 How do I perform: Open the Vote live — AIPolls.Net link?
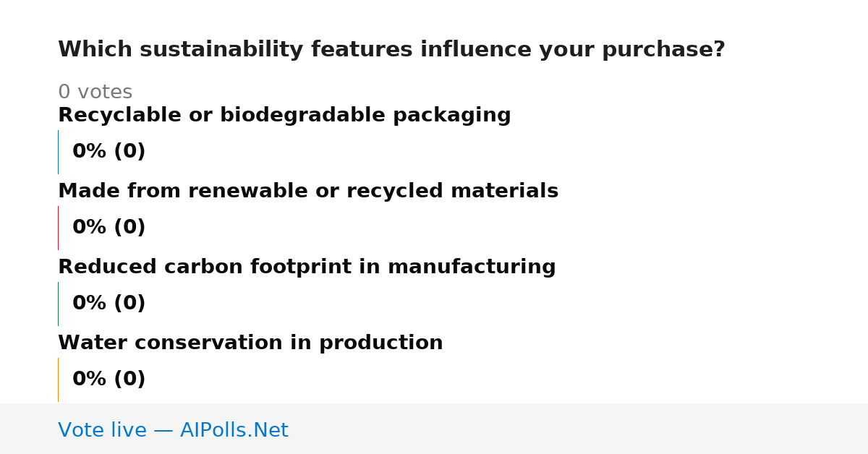pyautogui.click(x=173, y=430)
